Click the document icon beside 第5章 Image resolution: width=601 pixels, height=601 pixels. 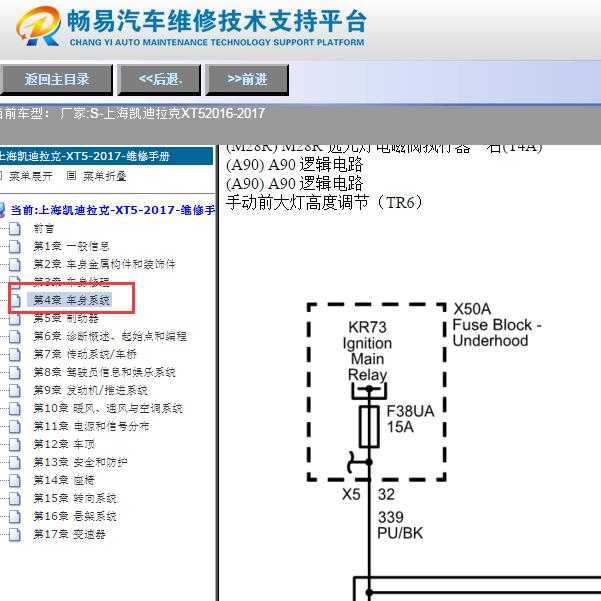[15, 319]
